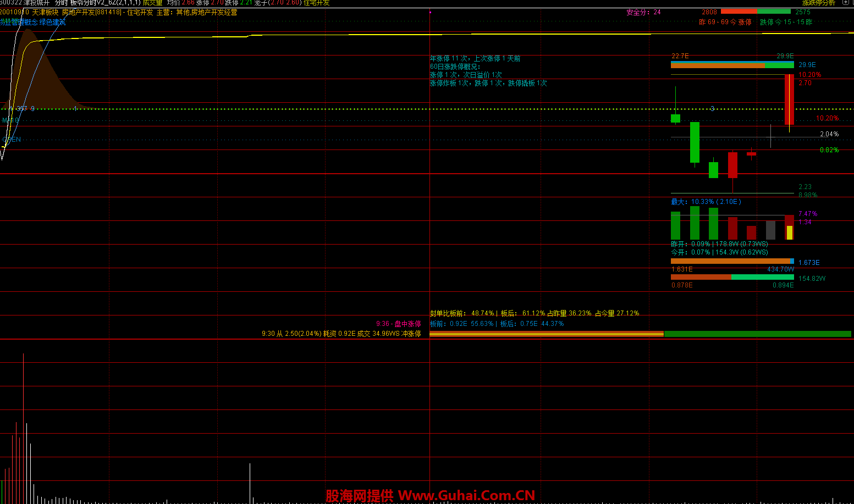
Task: Click the 9:36 - 盘中涨停 event label
Action: (399, 324)
